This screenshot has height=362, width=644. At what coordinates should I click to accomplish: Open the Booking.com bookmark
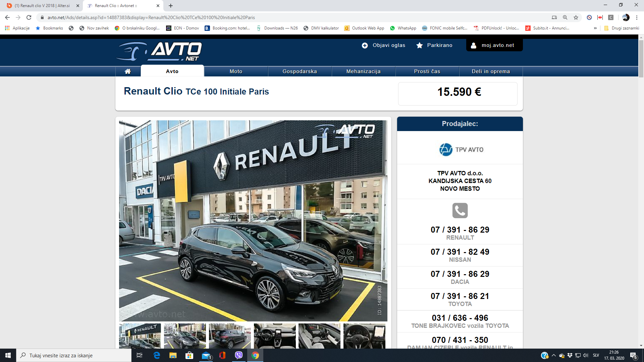(x=227, y=28)
